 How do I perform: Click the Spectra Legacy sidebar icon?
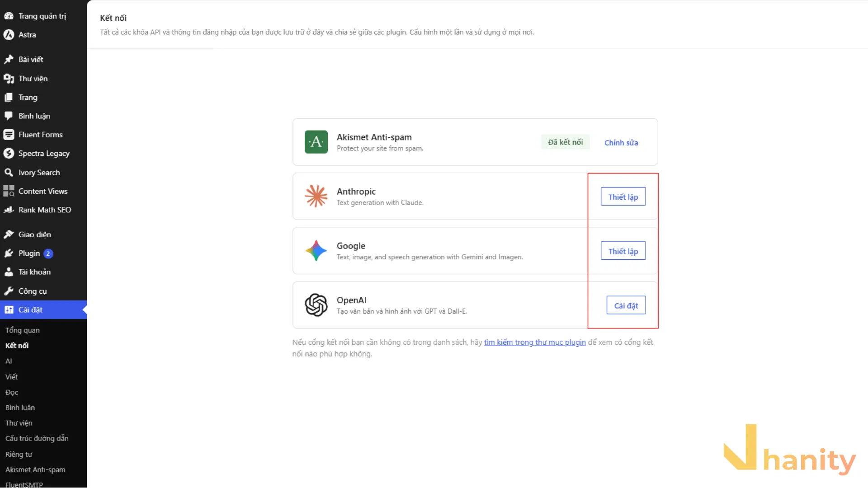[x=9, y=153]
